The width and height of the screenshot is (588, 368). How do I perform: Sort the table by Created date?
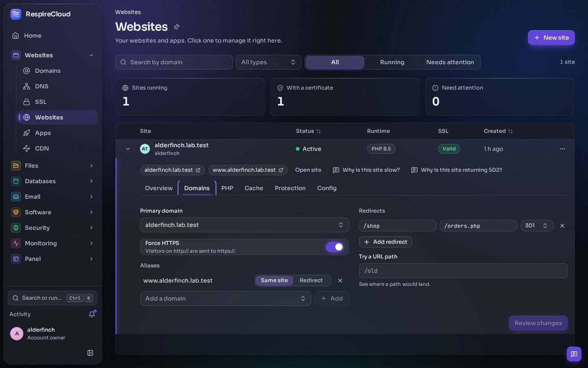(498, 131)
